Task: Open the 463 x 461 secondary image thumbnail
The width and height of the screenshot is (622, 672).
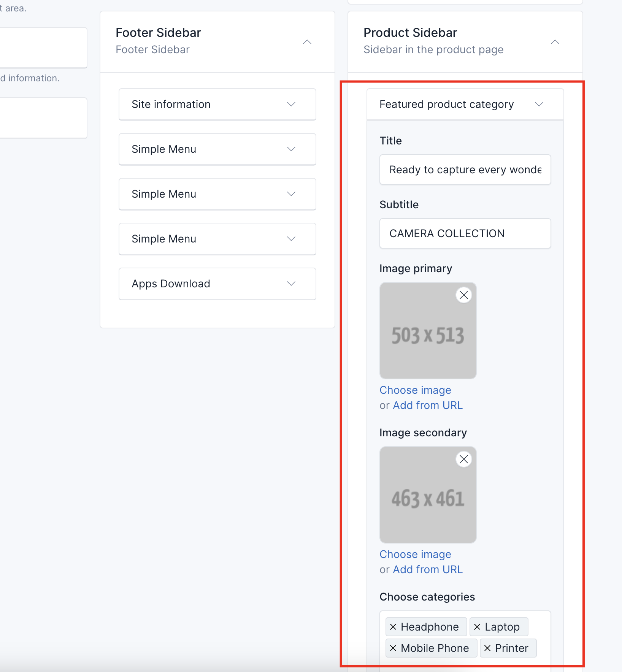Action: [428, 495]
